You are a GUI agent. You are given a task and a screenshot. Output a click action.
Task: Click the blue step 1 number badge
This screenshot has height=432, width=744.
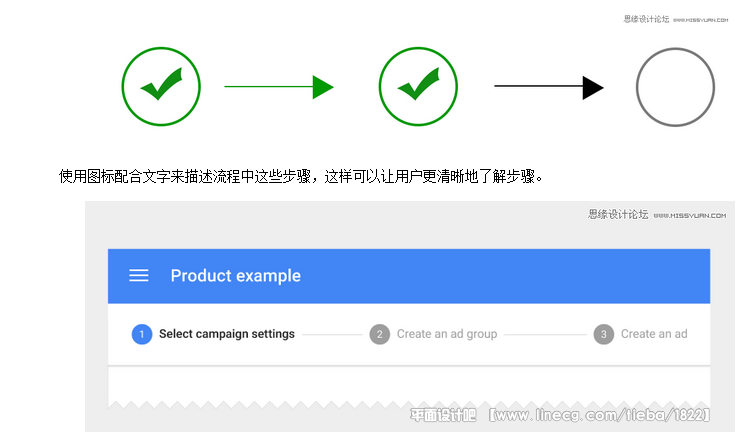pos(142,334)
